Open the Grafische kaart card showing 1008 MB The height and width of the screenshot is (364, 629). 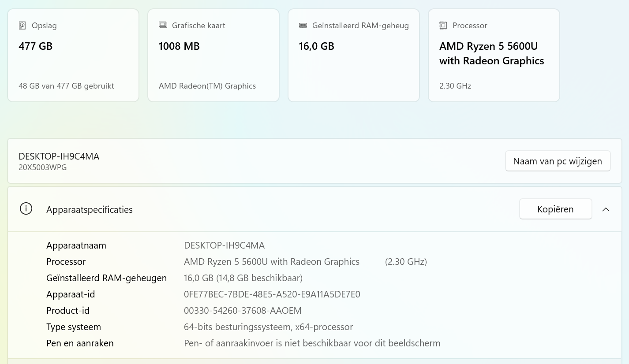pos(213,55)
